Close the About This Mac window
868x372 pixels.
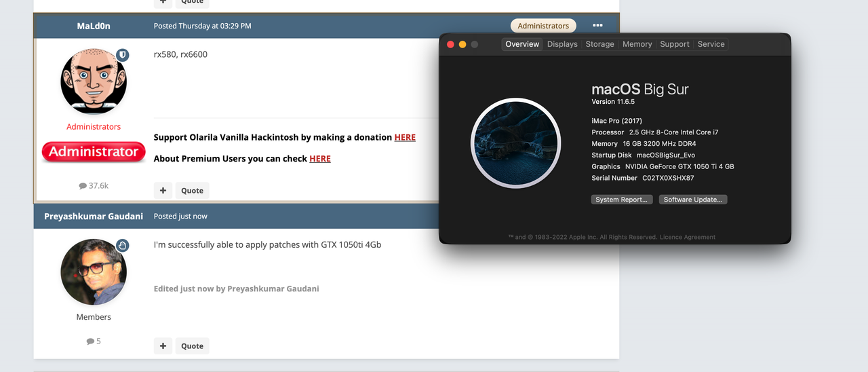click(x=450, y=44)
